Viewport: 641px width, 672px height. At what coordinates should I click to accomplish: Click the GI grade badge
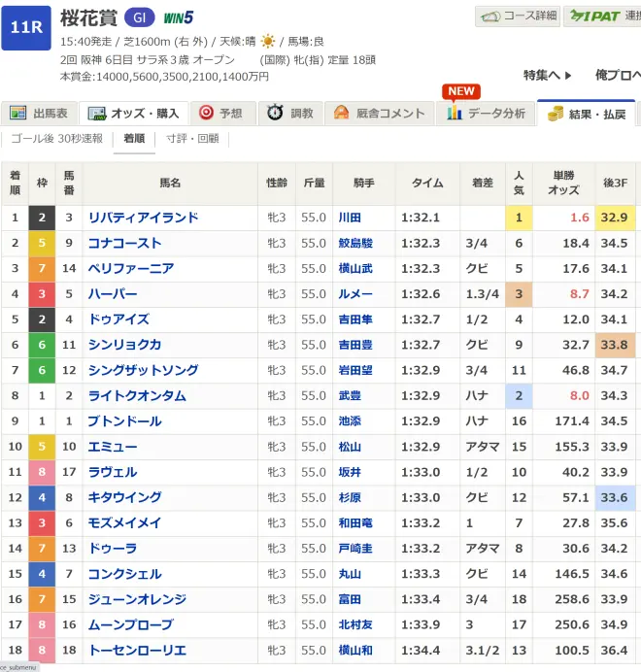[x=138, y=17]
